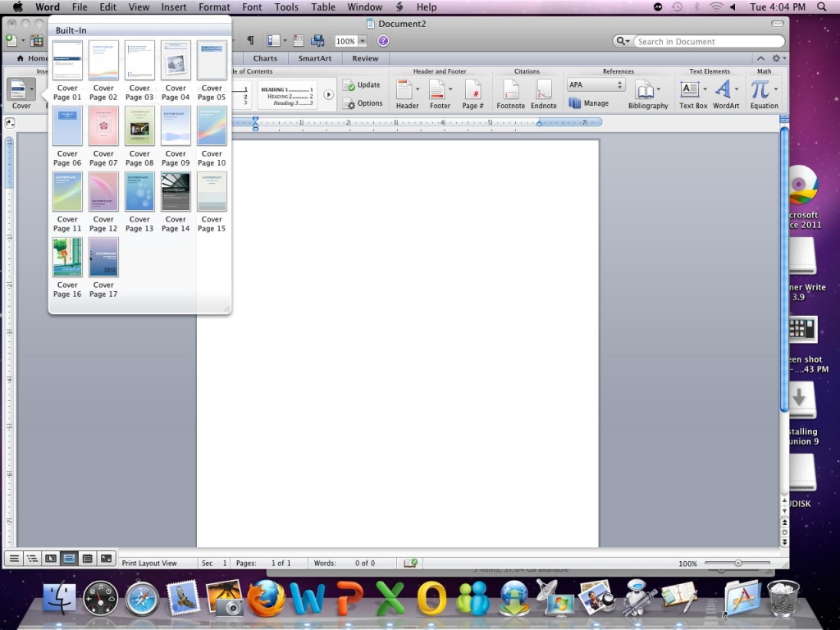840x630 pixels.
Task: Insert an Equation
Action: [x=760, y=89]
